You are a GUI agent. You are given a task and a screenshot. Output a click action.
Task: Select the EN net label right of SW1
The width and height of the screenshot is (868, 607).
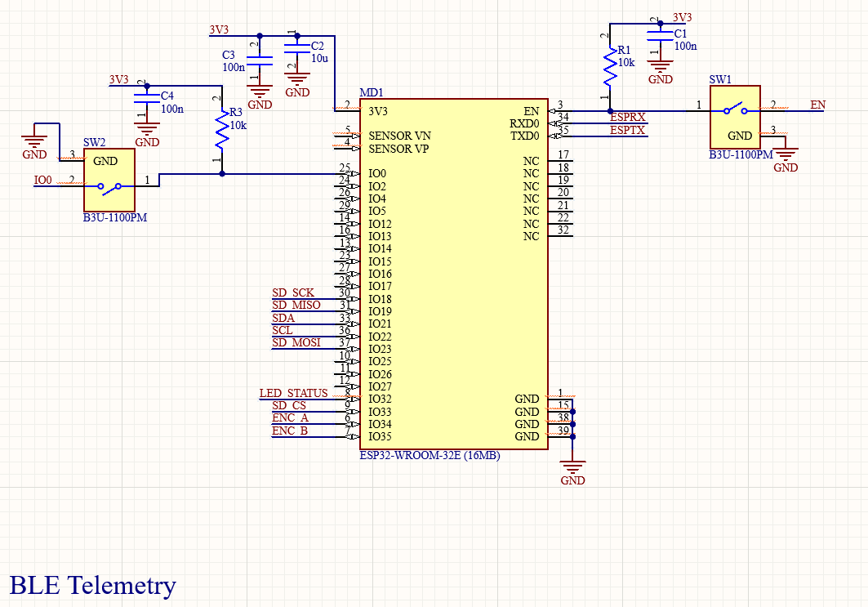[x=817, y=105]
